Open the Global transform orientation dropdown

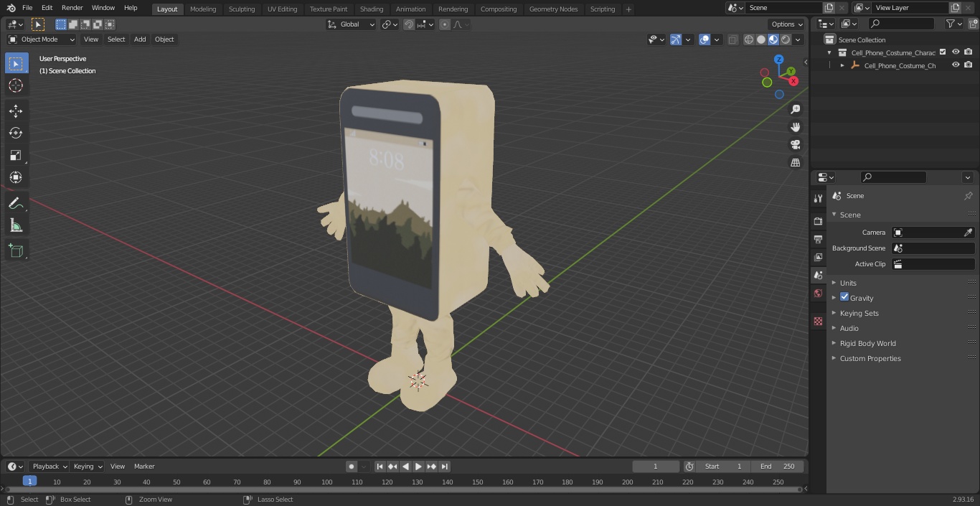(352, 24)
